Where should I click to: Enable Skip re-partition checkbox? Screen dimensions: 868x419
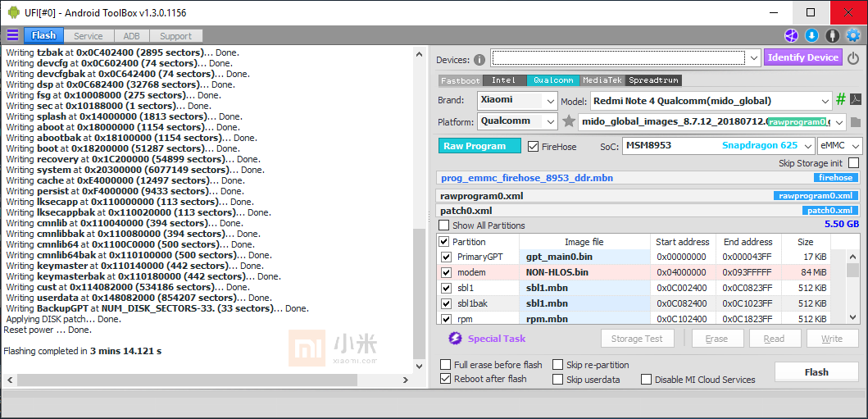point(557,365)
